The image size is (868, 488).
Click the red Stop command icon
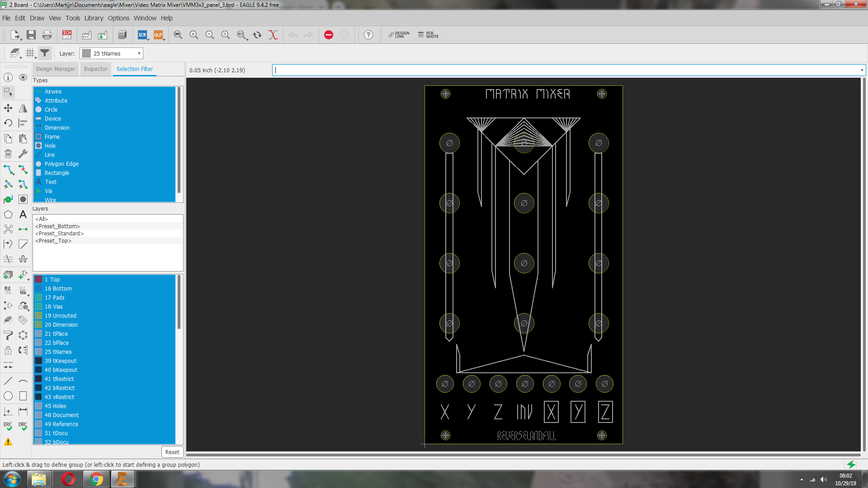pos(329,35)
